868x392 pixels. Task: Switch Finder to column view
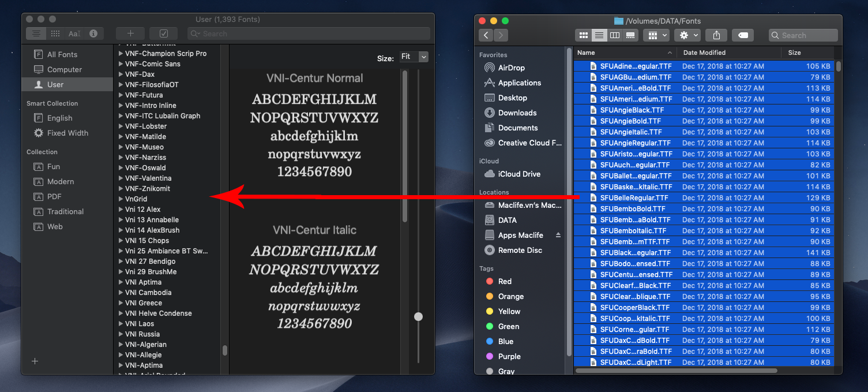coord(615,35)
